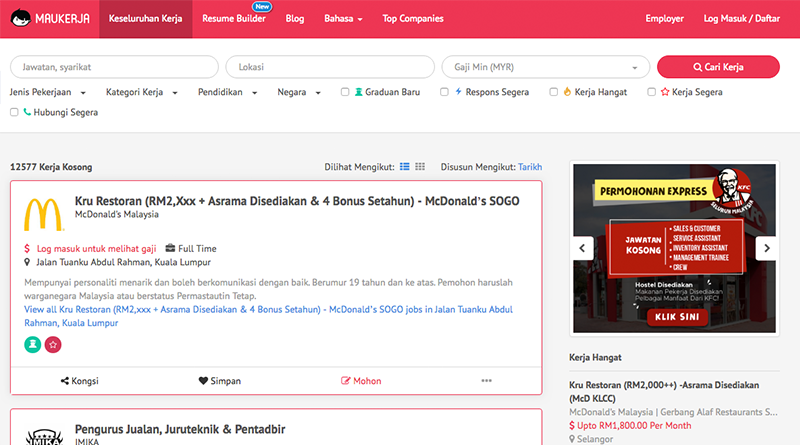
Task: Open the three-dot more options menu
Action: point(487,381)
